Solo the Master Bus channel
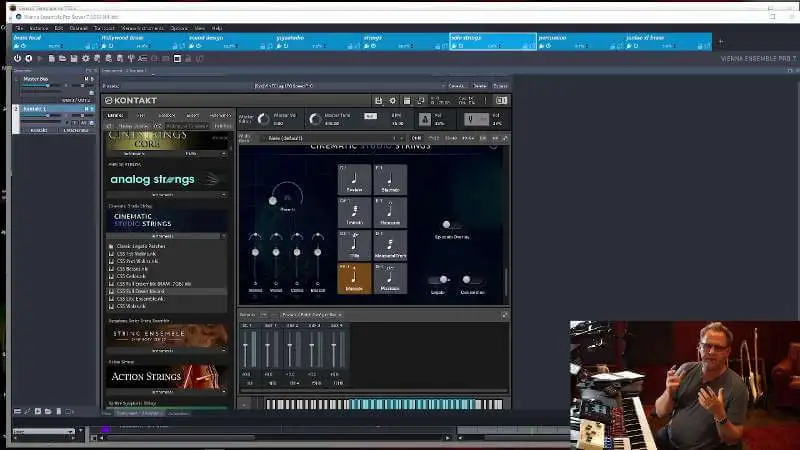The width and height of the screenshot is (800, 450). 92,79
